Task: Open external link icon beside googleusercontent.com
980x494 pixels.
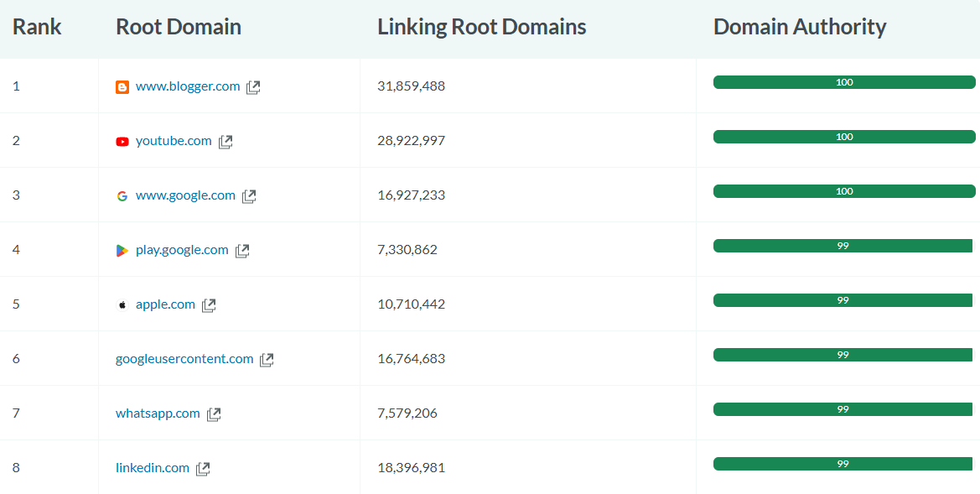Action: click(x=267, y=359)
